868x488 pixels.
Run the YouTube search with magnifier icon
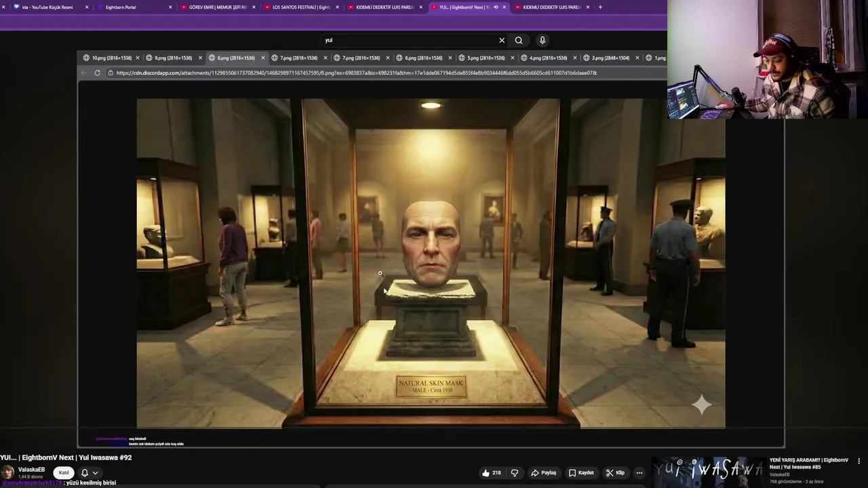(x=519, y=40)
